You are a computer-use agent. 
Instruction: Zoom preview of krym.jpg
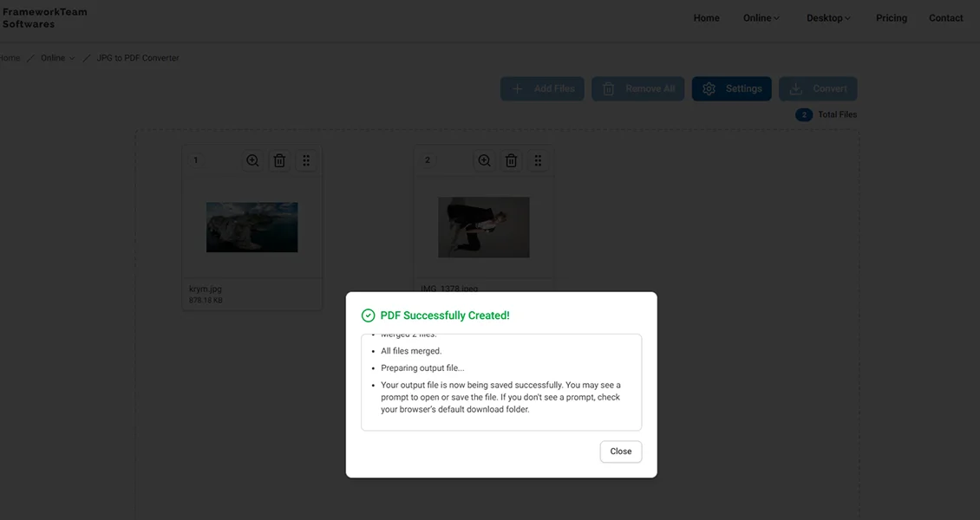pyautogui.click(x=252, y=160)
